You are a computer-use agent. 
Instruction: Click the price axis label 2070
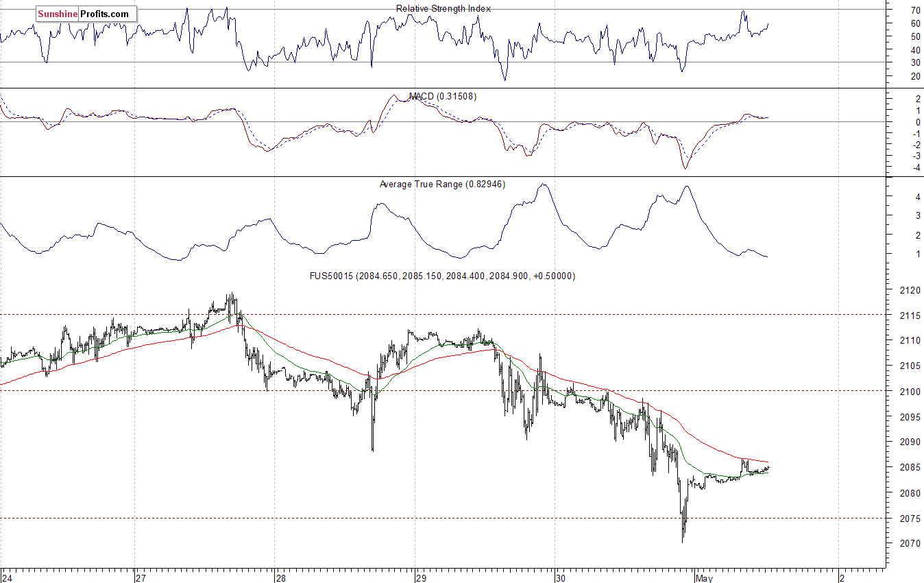click(x=910, y=544)
